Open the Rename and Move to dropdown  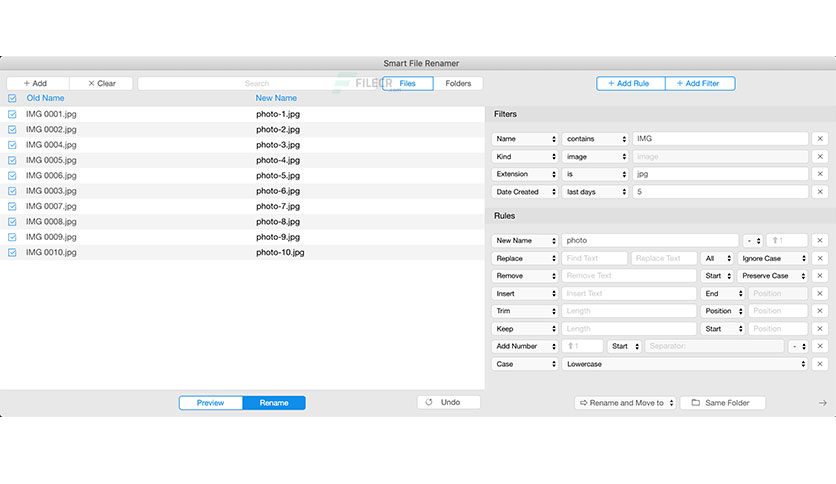pos(626,403)
